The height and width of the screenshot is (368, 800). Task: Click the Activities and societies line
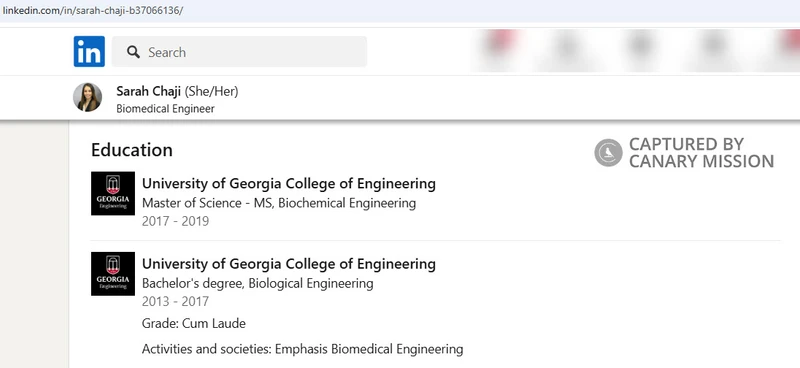click(x=303, y=350)
